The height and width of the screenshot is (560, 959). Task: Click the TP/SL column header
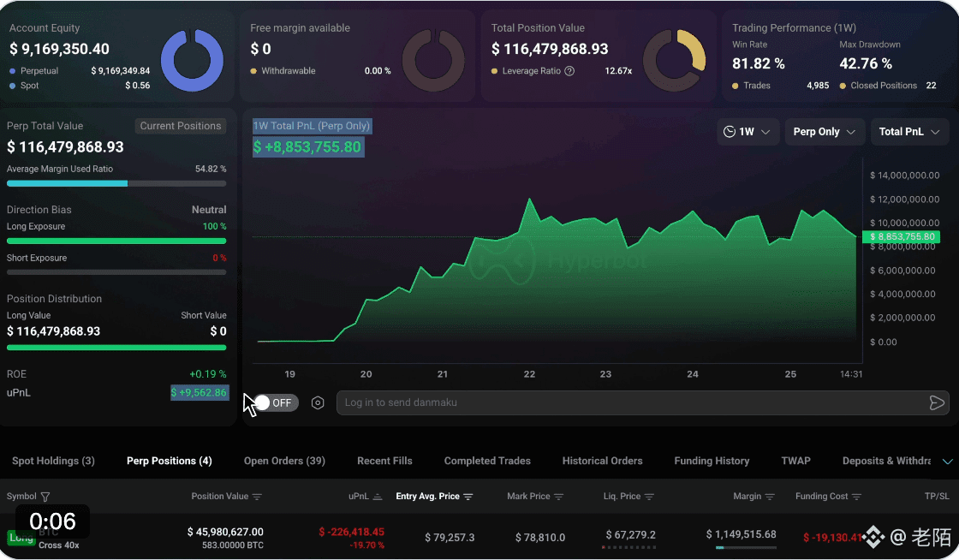937,497
